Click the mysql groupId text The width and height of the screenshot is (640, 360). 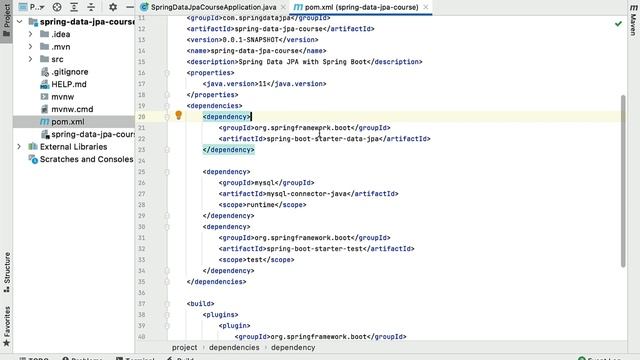pos(264,183)
